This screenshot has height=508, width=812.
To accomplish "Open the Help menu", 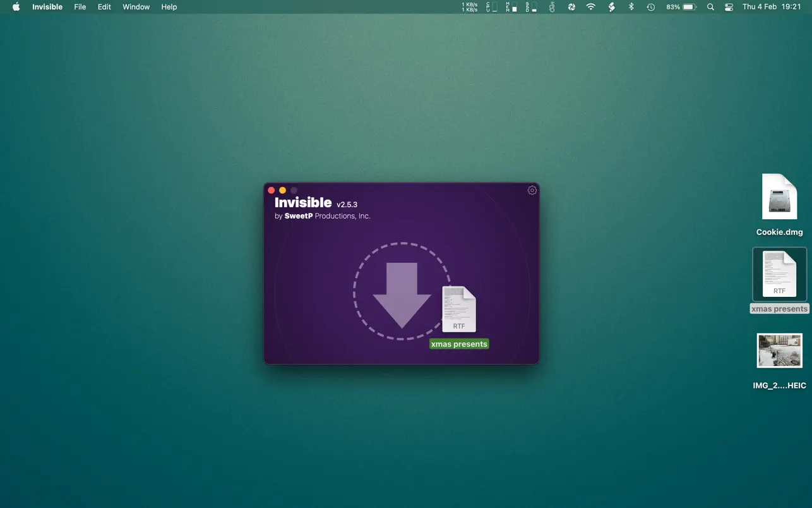I will (x=169, y=7).
